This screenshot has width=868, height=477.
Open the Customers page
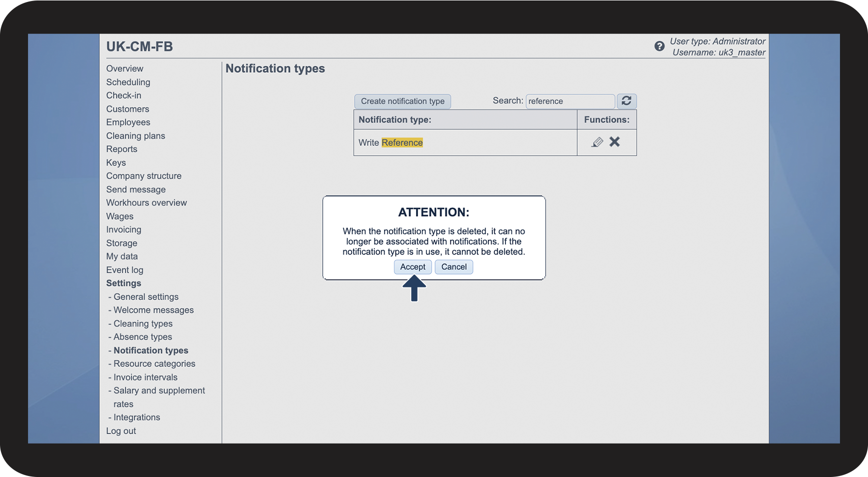pos(128,109)
